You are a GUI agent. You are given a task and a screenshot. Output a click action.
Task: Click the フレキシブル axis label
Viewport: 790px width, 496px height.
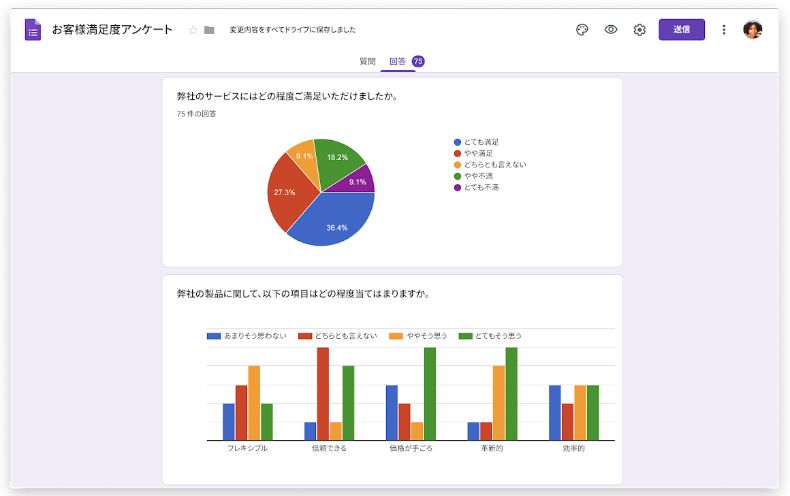(247, 448)
